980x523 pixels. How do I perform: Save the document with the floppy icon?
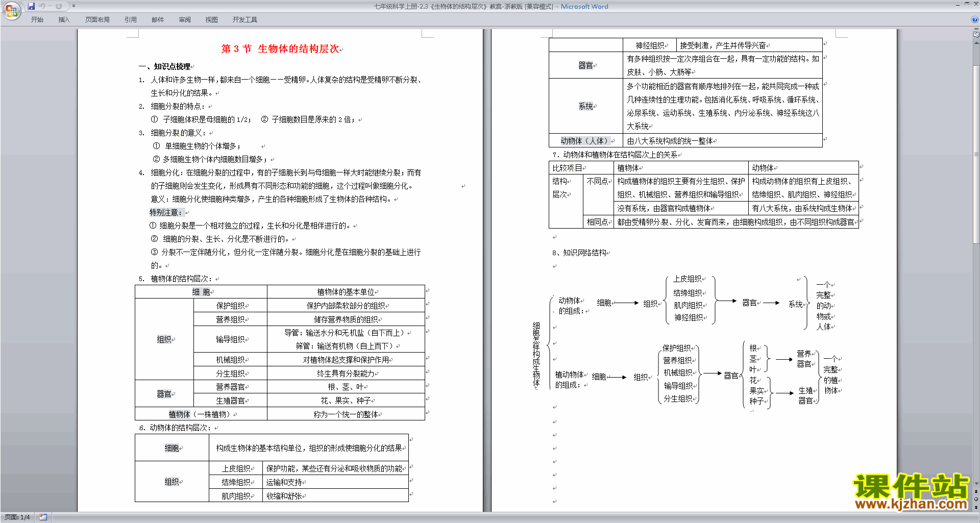tap(31, 6)
